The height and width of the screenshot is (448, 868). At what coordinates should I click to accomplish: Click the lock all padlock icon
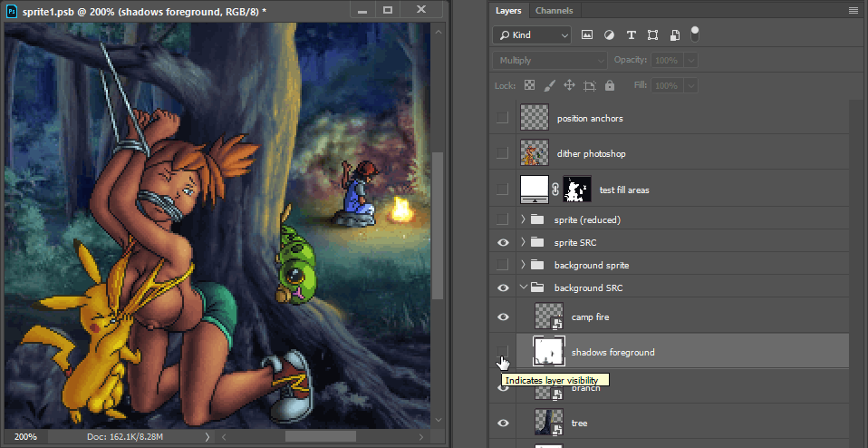pos(609,85)
